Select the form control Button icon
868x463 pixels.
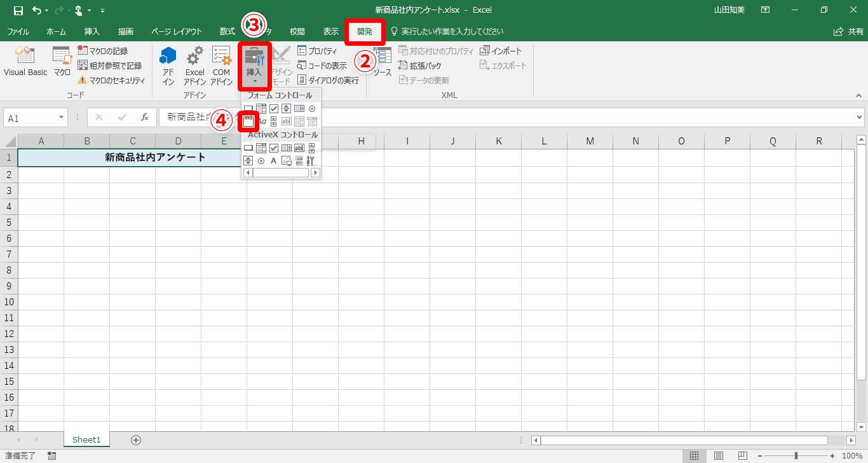coord(248,109)
